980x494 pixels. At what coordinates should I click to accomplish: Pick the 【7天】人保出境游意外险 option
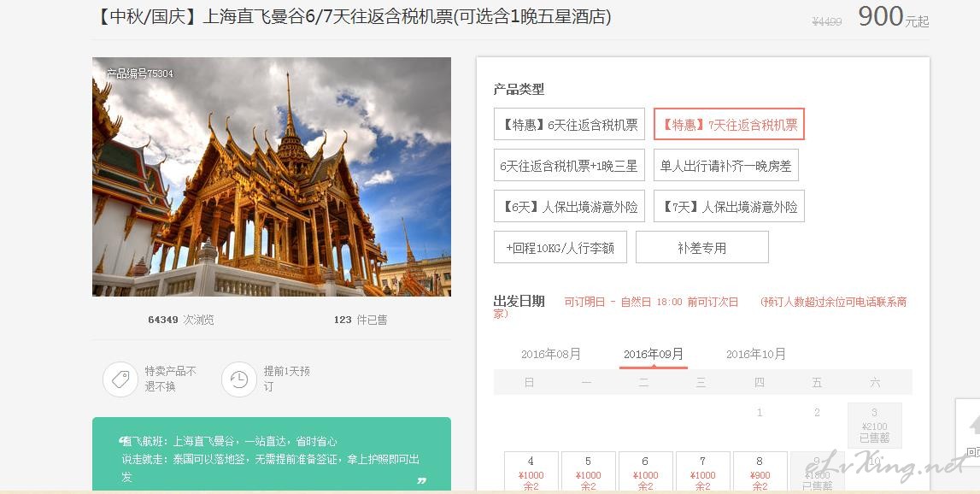tap(729, 206)
